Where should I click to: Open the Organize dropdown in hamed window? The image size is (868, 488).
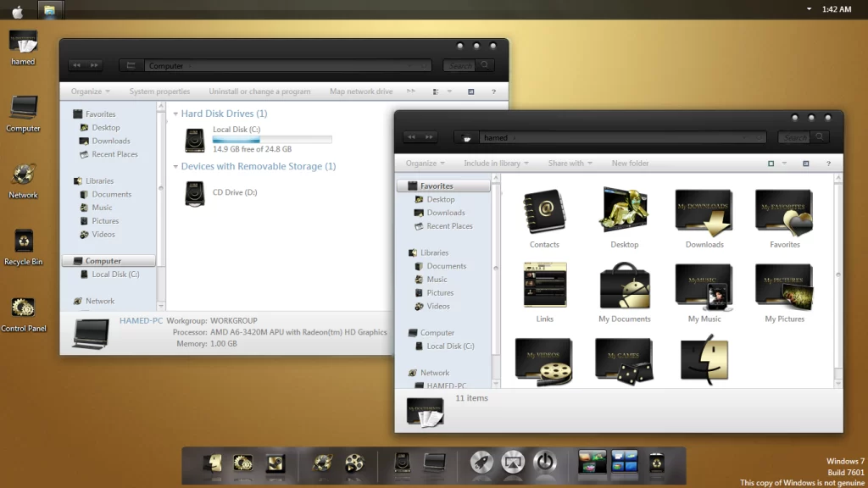click(425, 164)
